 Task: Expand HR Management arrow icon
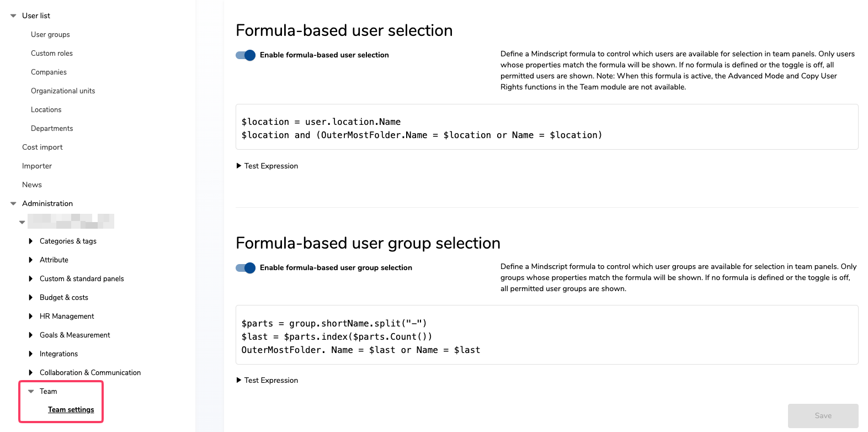[30, 317]
